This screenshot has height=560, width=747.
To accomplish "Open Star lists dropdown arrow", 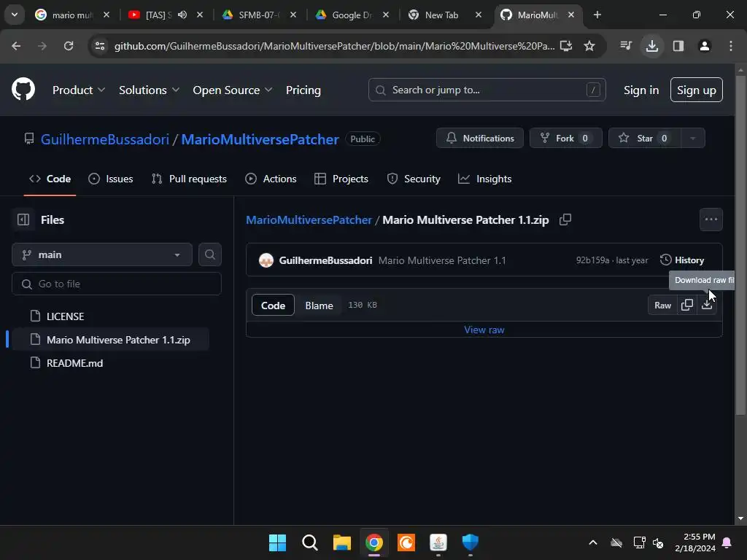I will [x=693, y=138].
